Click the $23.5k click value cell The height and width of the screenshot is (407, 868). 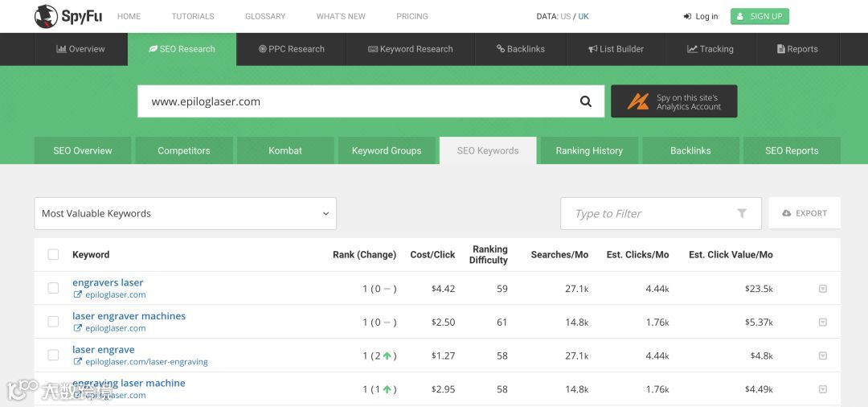pos(759,289)
